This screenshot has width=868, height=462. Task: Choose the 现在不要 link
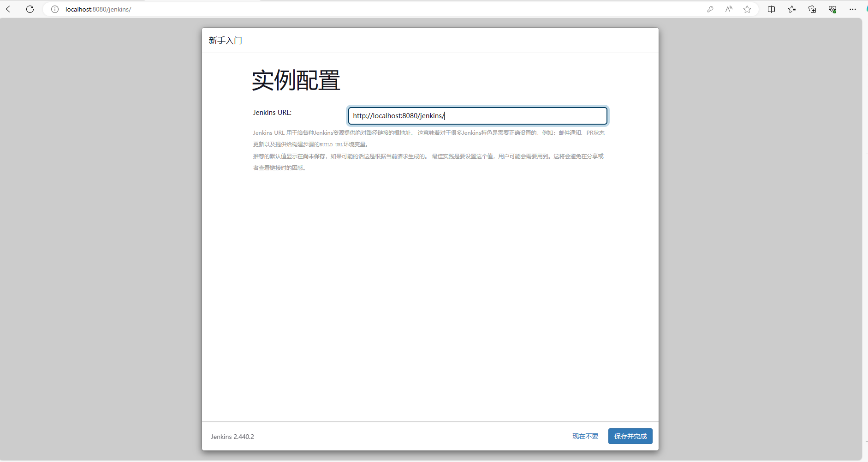(585, 436)
